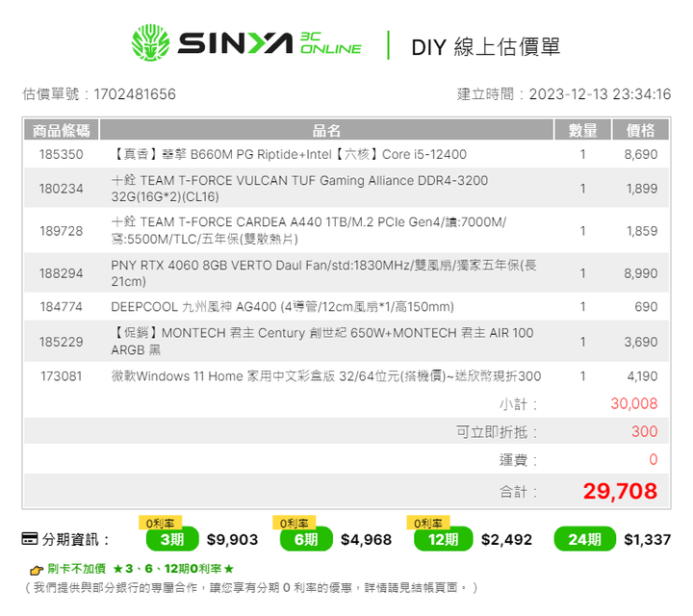Click quote number 1702481656
This screenshot has height=616, width=693.
[x=135, y=94]
